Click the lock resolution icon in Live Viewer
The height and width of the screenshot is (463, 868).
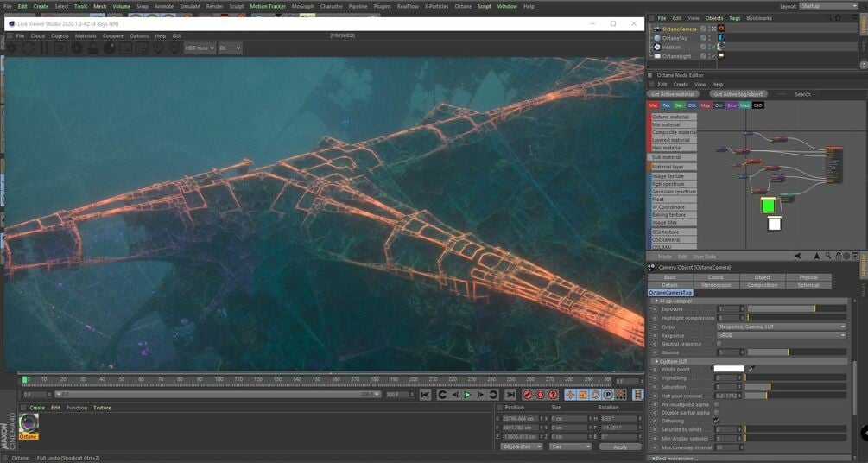93,48
